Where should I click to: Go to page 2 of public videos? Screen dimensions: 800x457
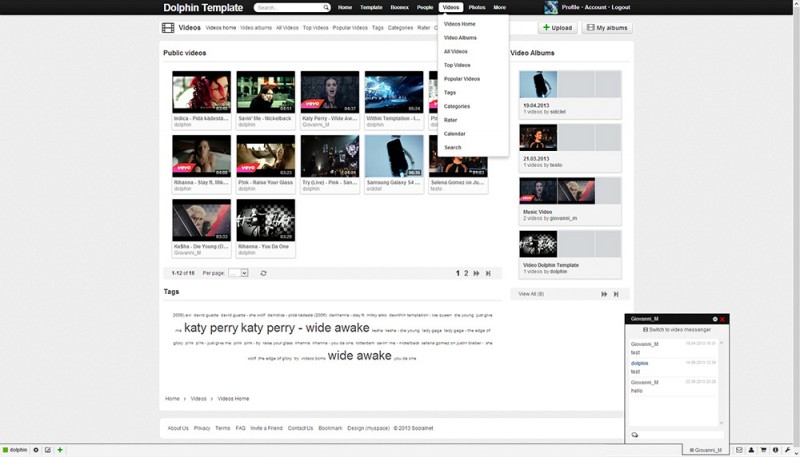tap(466, 273)
